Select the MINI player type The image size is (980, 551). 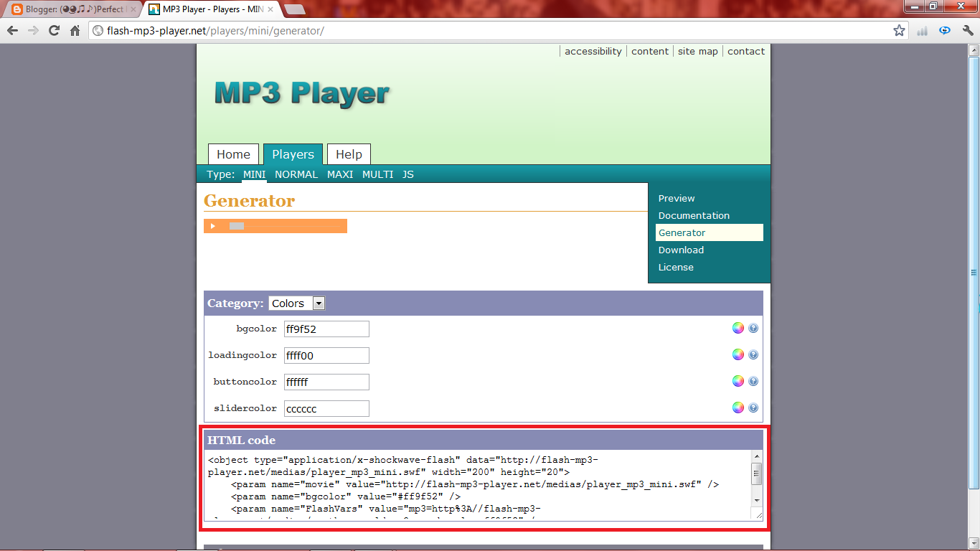(254, 174)
